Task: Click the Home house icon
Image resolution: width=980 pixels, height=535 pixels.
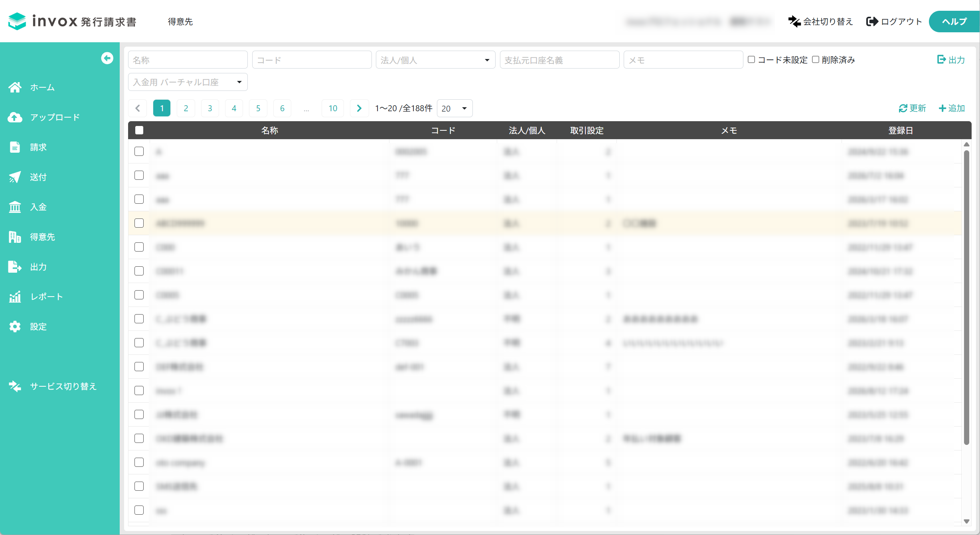Action: click(15, 87)
